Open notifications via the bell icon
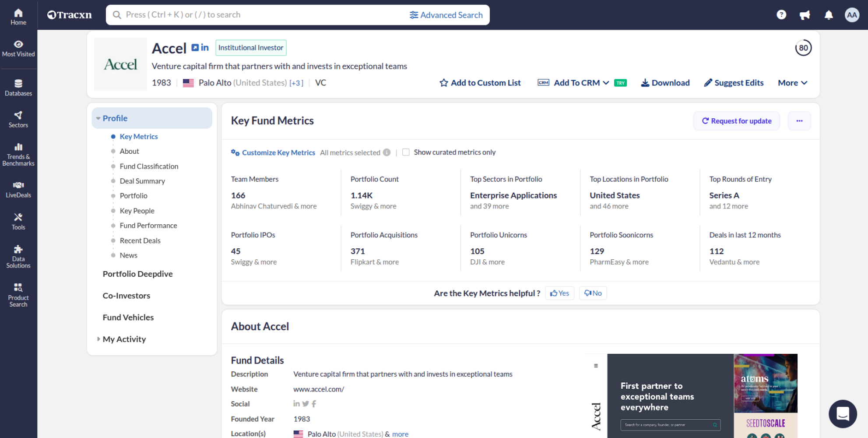This screenshot has width=868, height=438. (x=828, y=14)
